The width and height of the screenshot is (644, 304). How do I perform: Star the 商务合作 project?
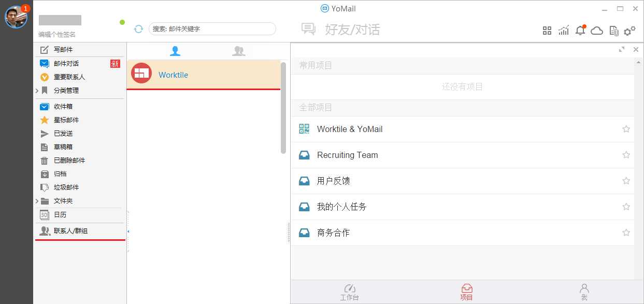pos(626,233)
